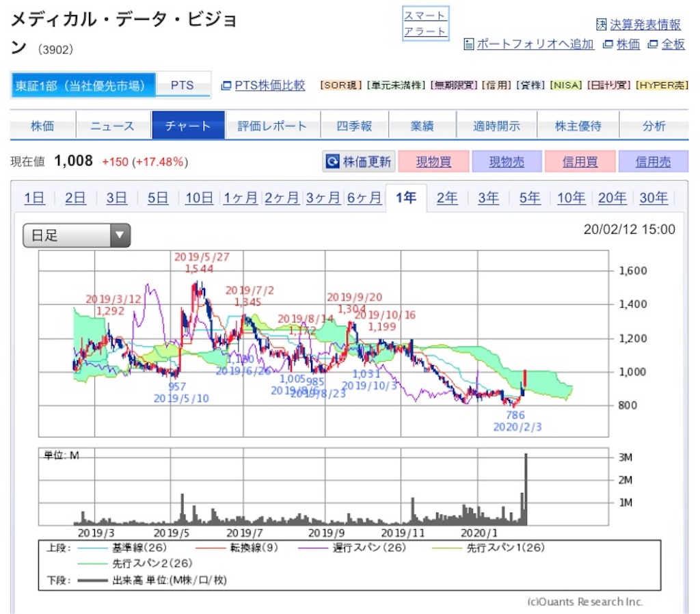Click the refresh arrow icon in 株価更新
This screenshot has width=700, height=614.
coord(333,161)
